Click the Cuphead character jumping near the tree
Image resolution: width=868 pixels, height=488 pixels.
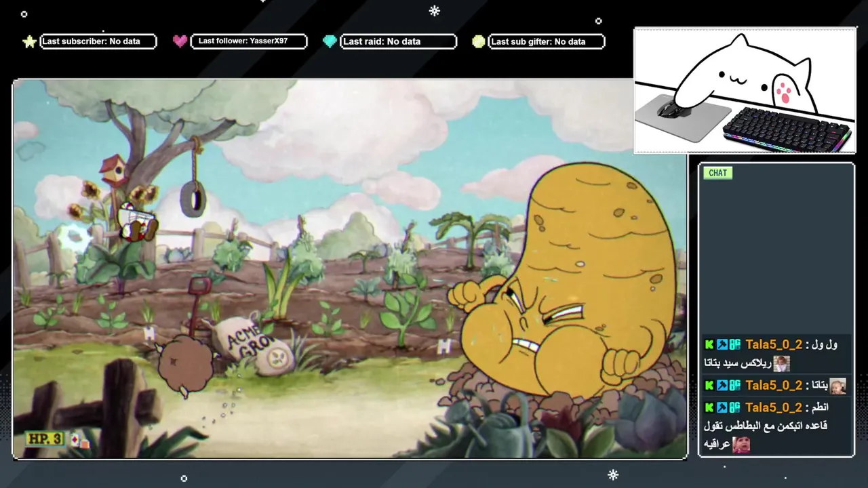138,222
